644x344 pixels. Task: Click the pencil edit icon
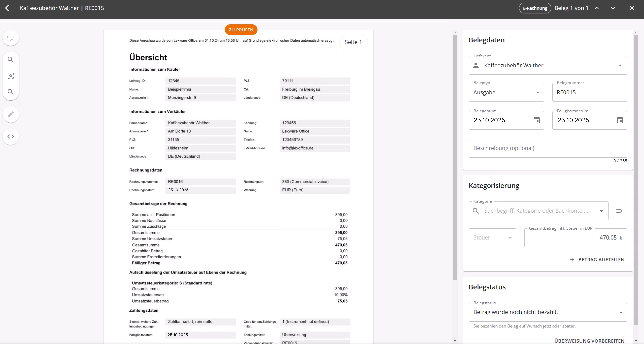[x=11, y=114]
